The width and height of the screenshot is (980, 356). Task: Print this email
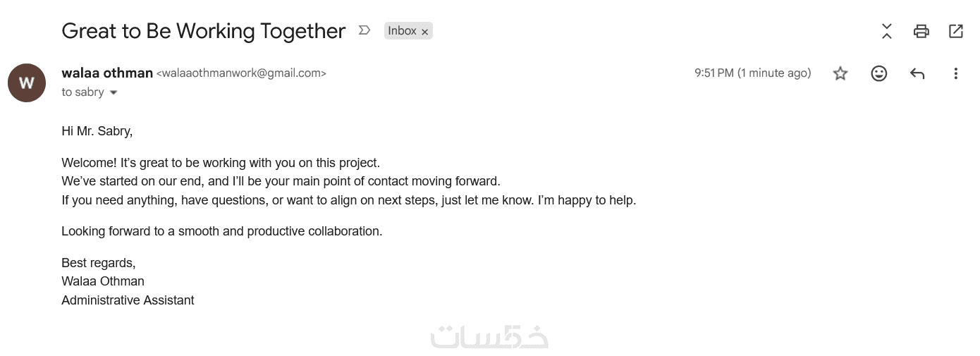(x=921, y=31)
